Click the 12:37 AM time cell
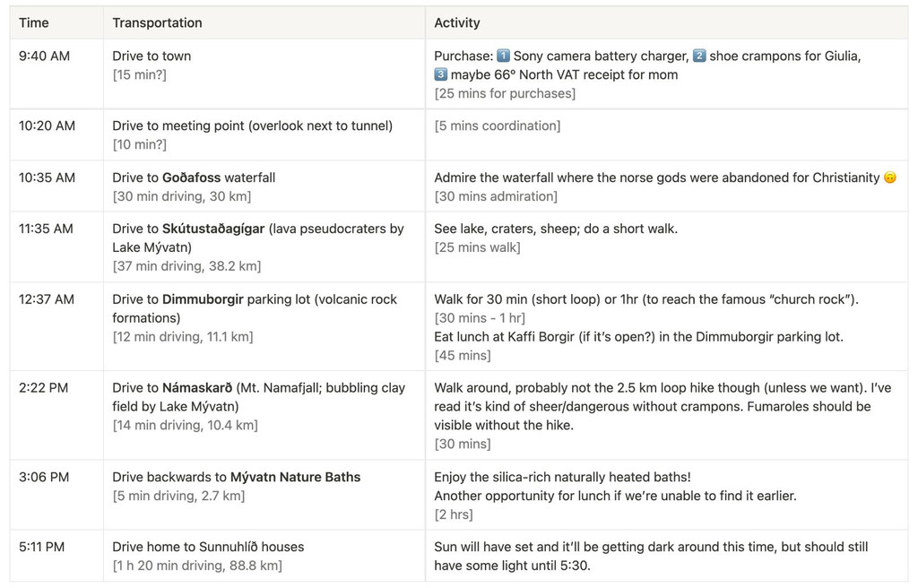 point(47,299)
